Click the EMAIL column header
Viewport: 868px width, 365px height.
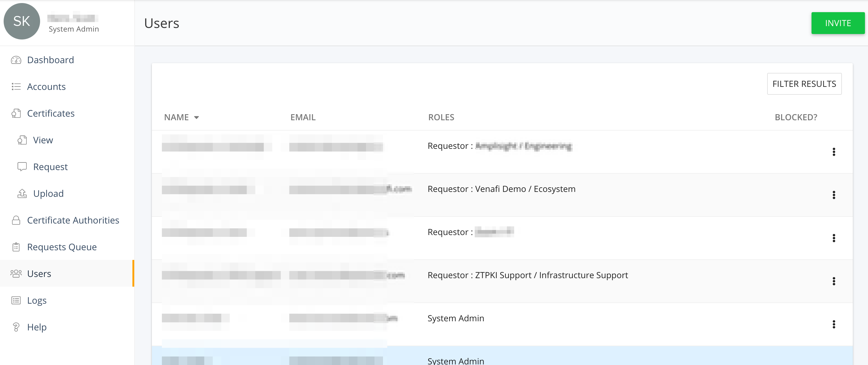(303, 117)
